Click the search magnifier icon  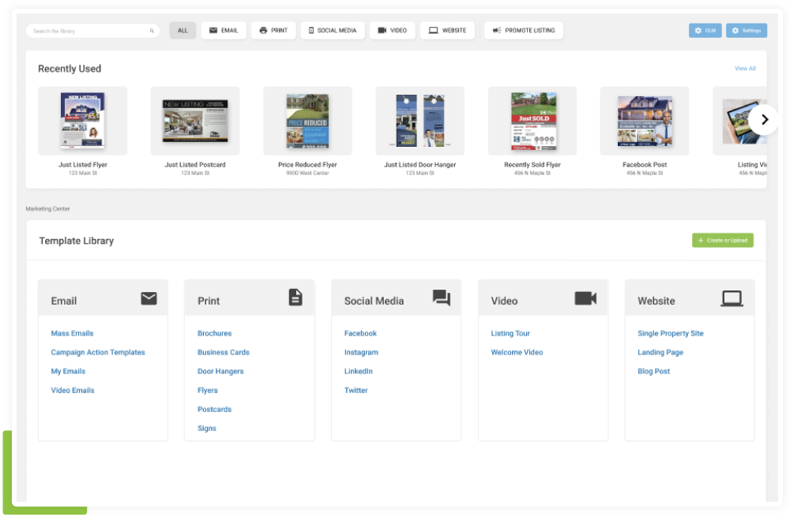point(151,30)
